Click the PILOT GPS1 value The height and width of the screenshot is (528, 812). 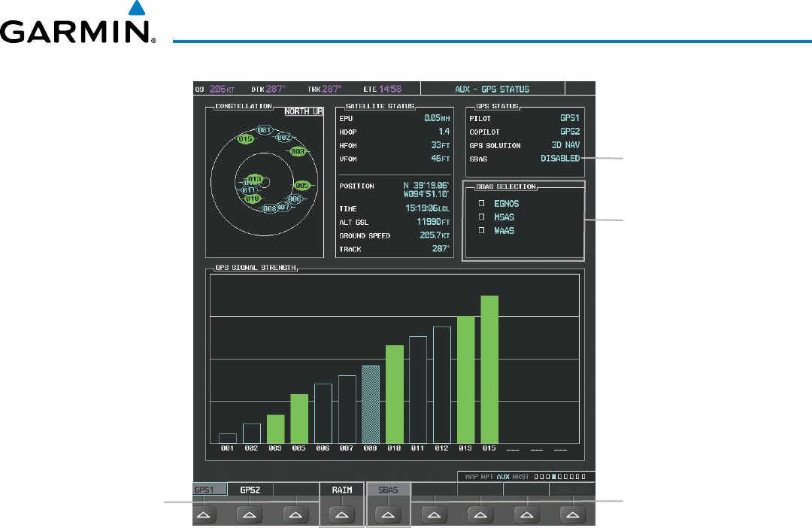(x=570, y=118)
